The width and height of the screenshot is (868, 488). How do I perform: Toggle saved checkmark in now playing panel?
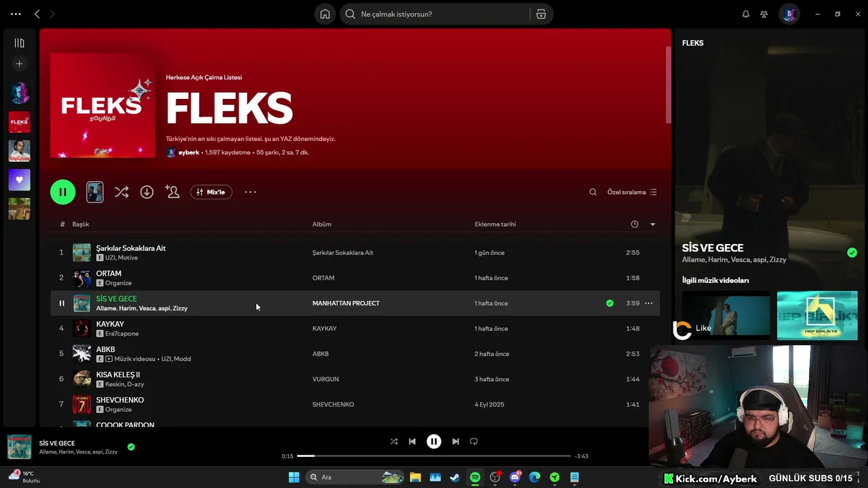coord(852,253)
